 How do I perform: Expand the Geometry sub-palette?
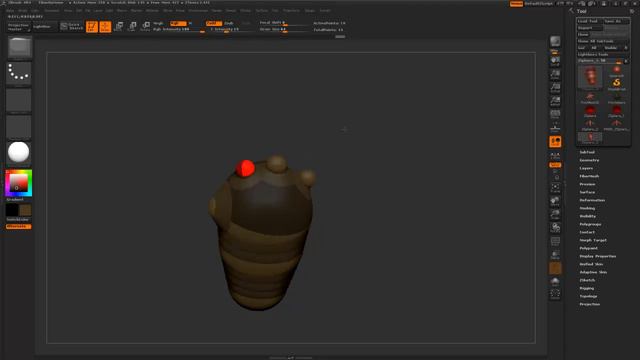(x=589, y=160)
